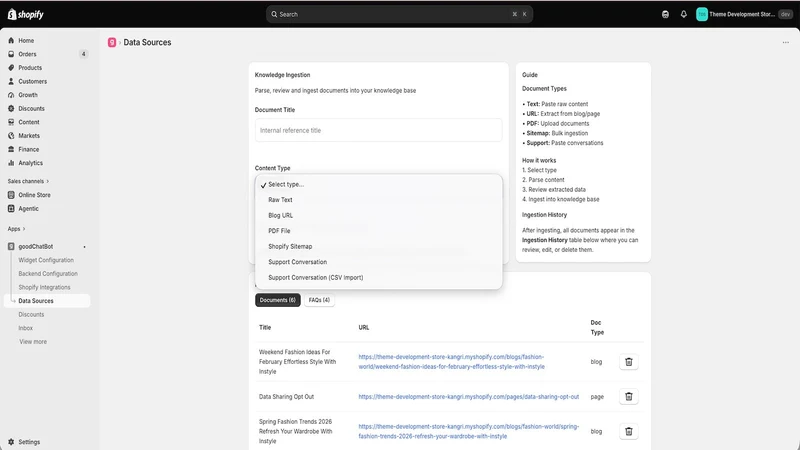This screenshot has height=450, width=800.
Task: Click the 'Data Sharing Opt Out' title cell
Action: (286, 396)
